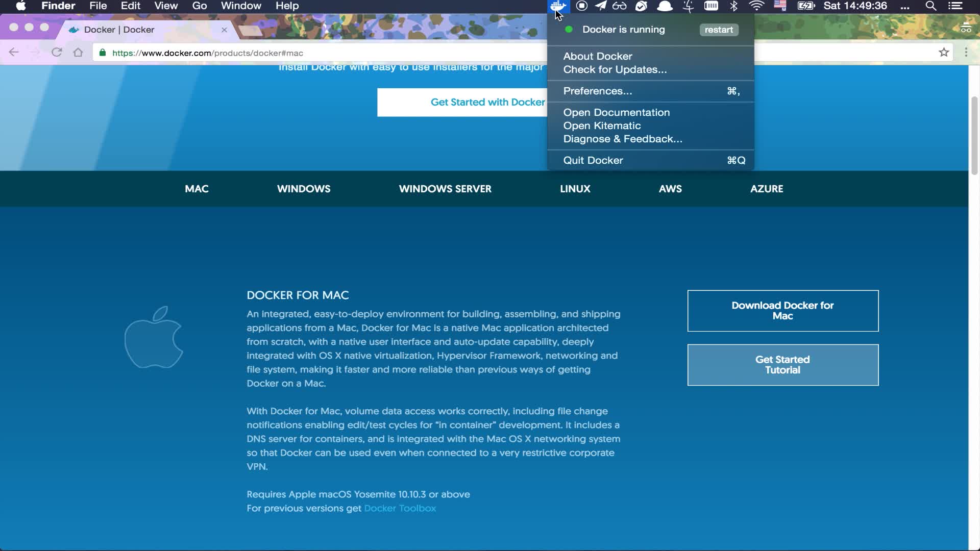Open the Bluetooth status icon

click(x=734, y=6)
